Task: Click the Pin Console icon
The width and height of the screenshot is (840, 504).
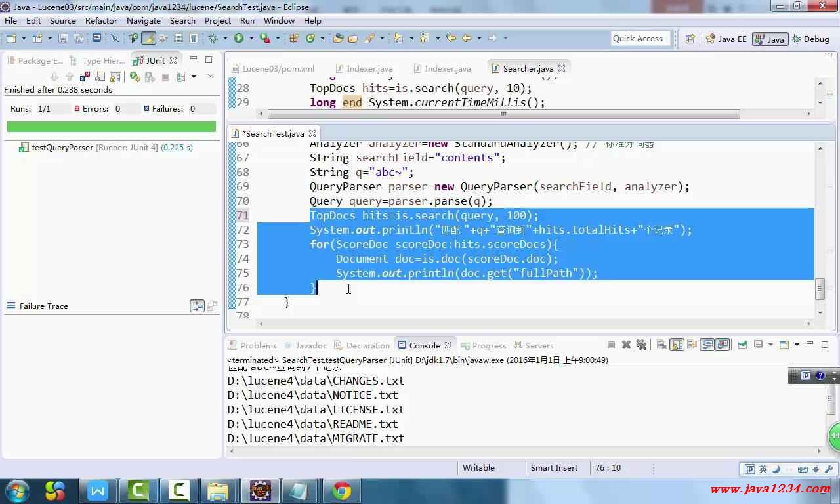Action: point(742,345)
